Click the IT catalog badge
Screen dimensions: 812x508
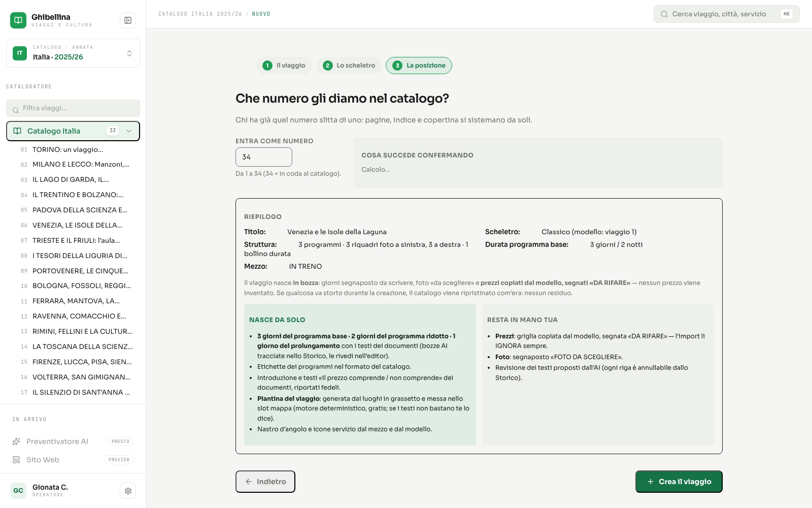20,53
